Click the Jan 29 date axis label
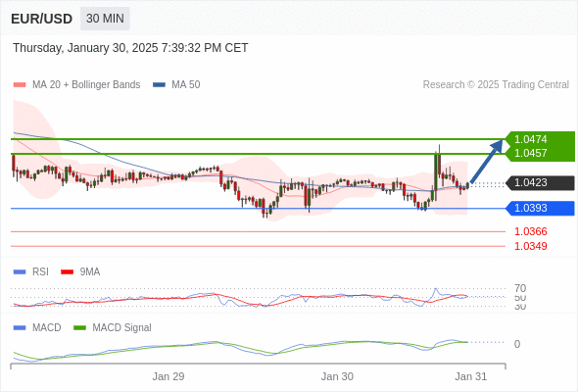The width and height of the screenshot is (578, 392). point(169,376)
